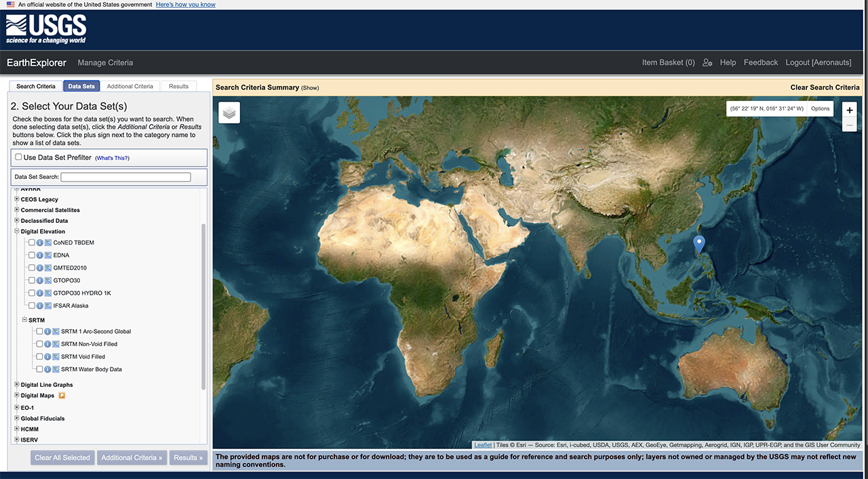Check the SRTM Void Filled data set
Image resolution: width=868 pixels, height=479 pixels.
tap(39, 357)
